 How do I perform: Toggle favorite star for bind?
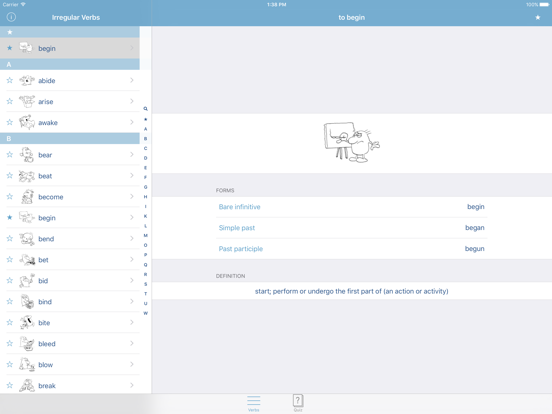pyautogui.click(x=10, y=301)
